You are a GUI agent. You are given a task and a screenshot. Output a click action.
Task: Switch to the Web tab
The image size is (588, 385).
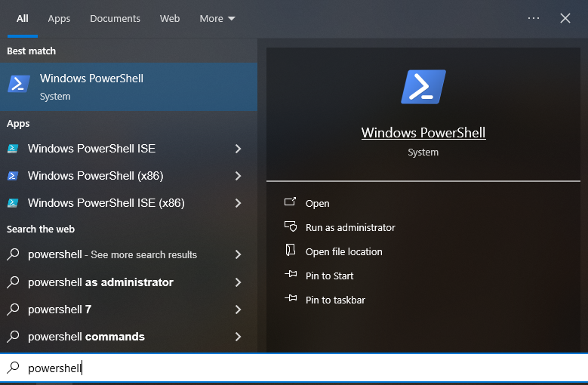pos(170,18)
